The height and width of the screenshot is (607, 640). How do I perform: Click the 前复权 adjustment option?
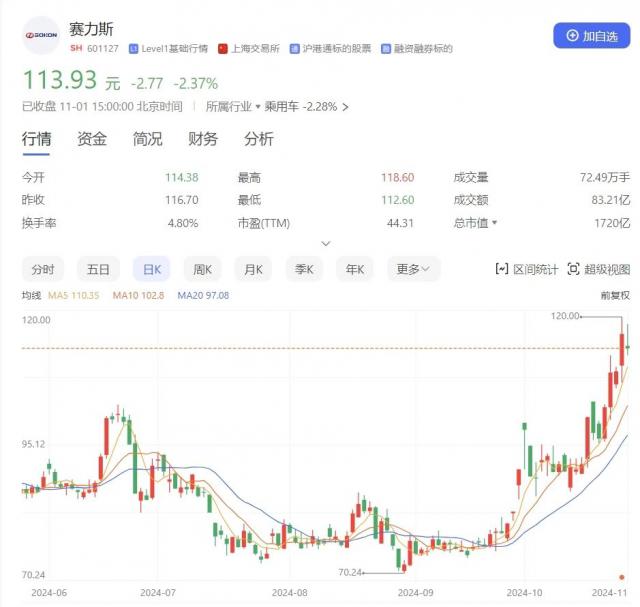[x=614, y=295]
